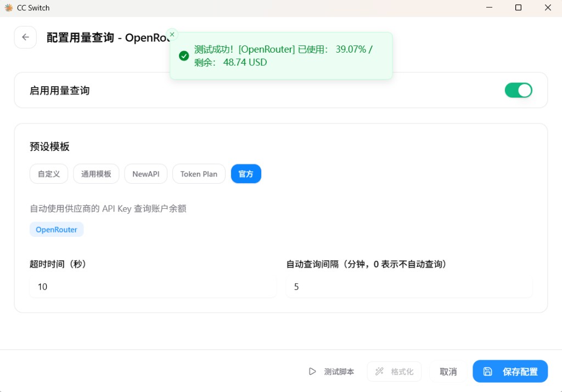Screen dimensions: 562x392
Task: Select the 官方 preset template
Action: [x=246, y=174]
